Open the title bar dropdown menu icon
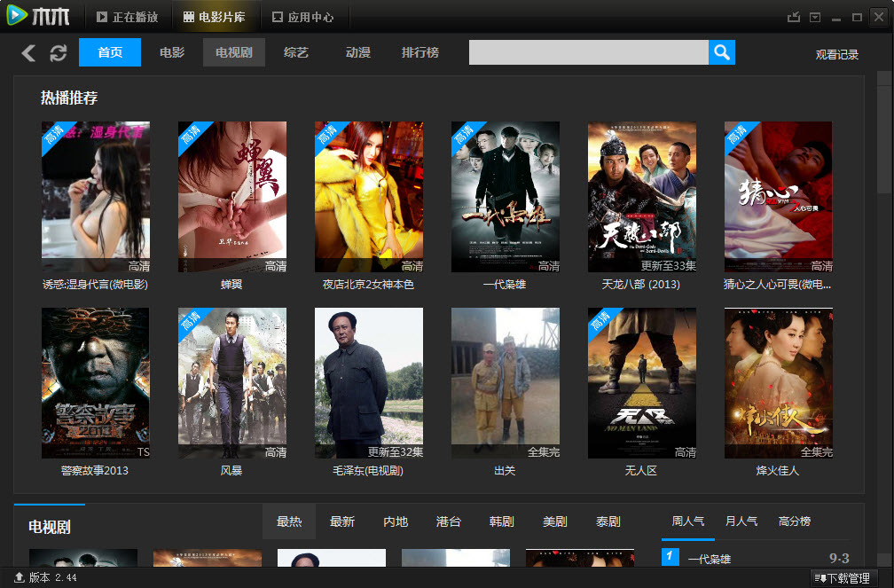Screen dimensions: 894x588 [x=815, y=17]
